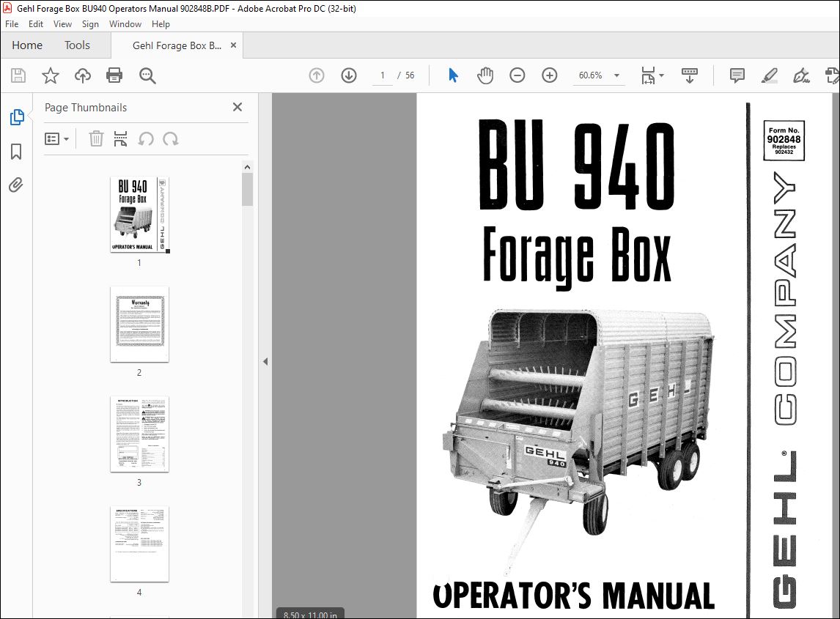Select page 3 Introduction thumbnail
This screenshot has height=619, width=840.
139,434
